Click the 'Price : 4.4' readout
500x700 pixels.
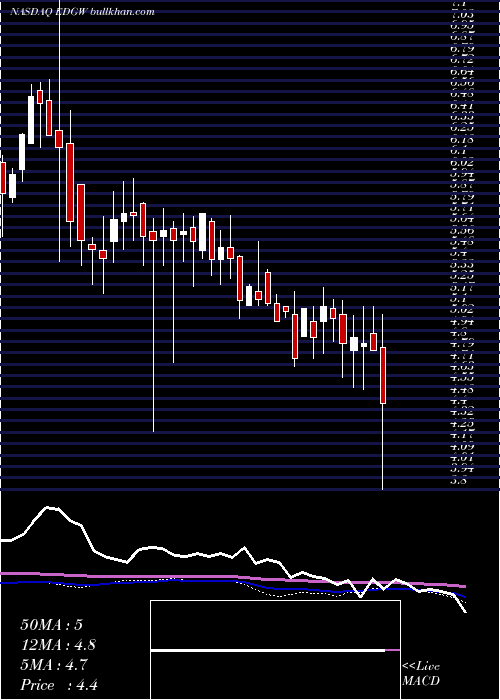pyautogui.click(x=59, y=685)
